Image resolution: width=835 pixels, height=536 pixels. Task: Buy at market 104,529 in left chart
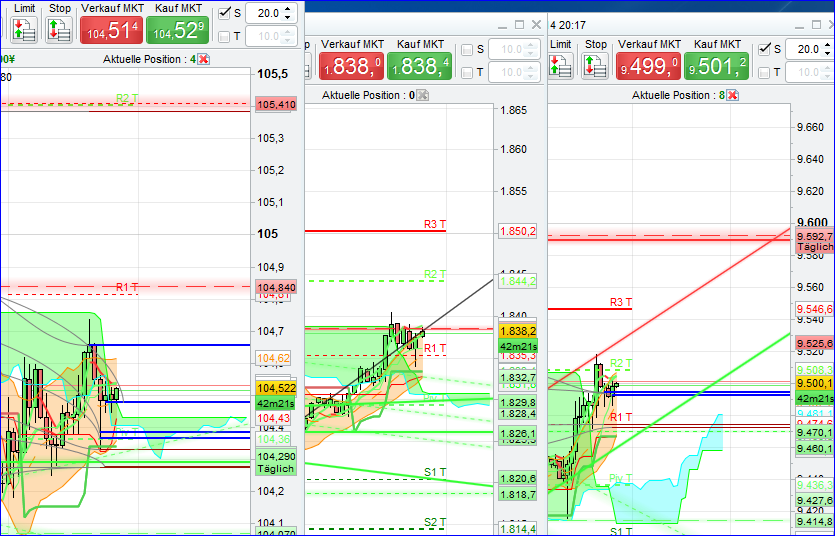[x=177, y=31]
